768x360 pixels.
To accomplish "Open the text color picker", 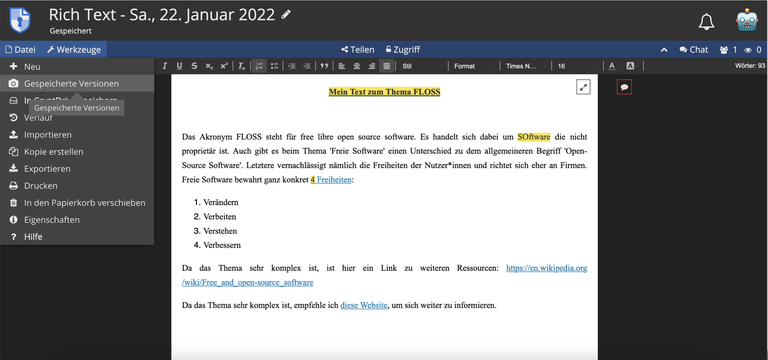I will 613,66.
